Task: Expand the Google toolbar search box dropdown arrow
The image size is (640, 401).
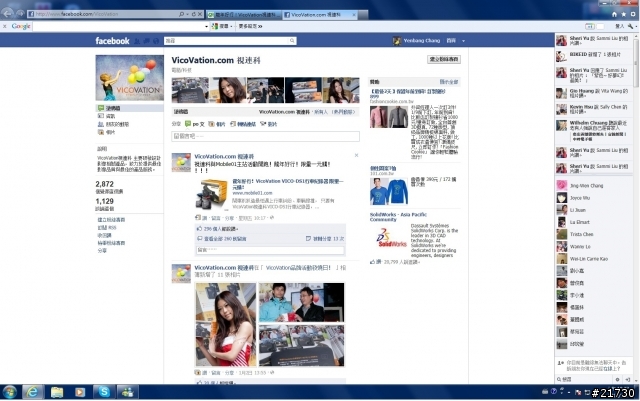Action: click(x=206, y=26)
